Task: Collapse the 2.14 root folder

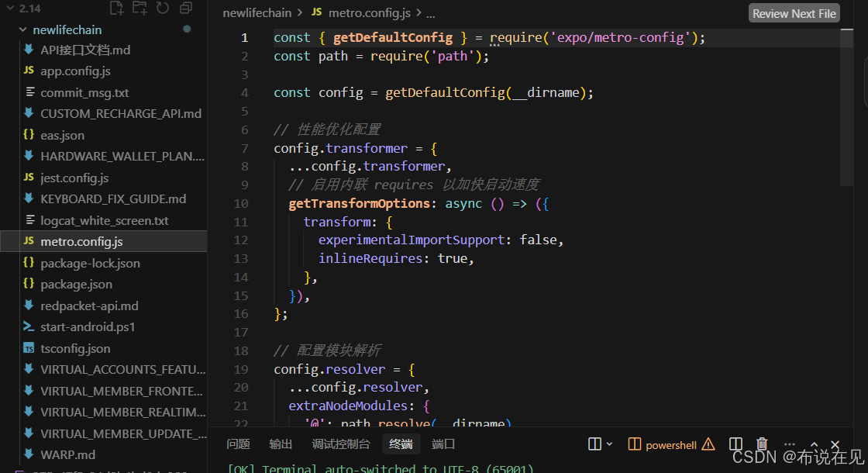Action: coord(10,9)
